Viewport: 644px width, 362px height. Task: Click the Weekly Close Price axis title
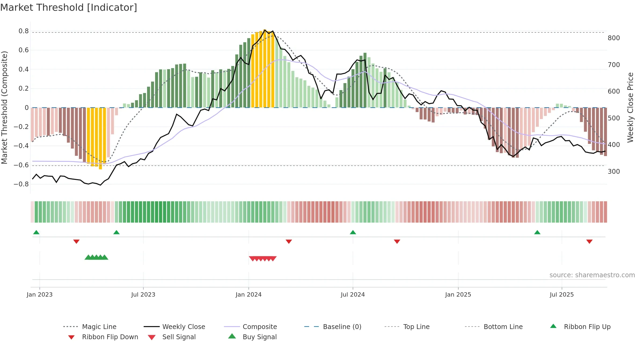(630, 107)
